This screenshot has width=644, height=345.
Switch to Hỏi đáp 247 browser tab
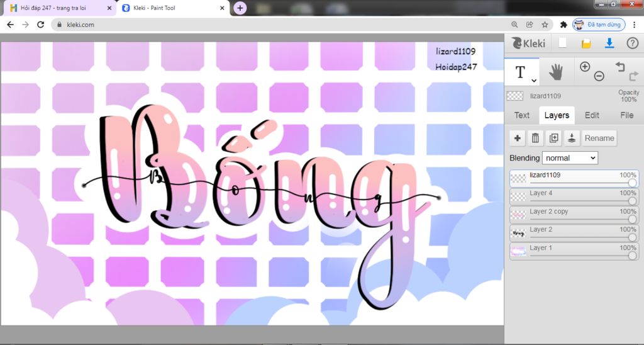coord(58,8)
